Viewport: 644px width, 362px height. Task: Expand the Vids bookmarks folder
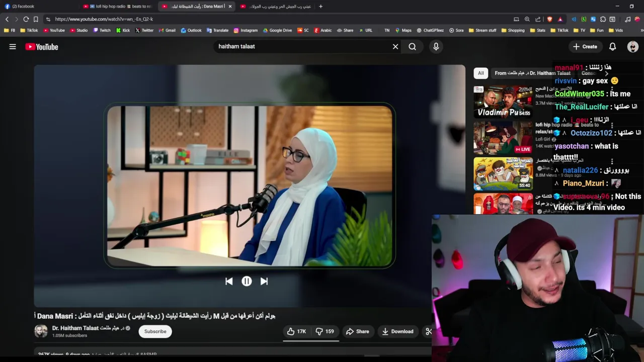point(615,30)
